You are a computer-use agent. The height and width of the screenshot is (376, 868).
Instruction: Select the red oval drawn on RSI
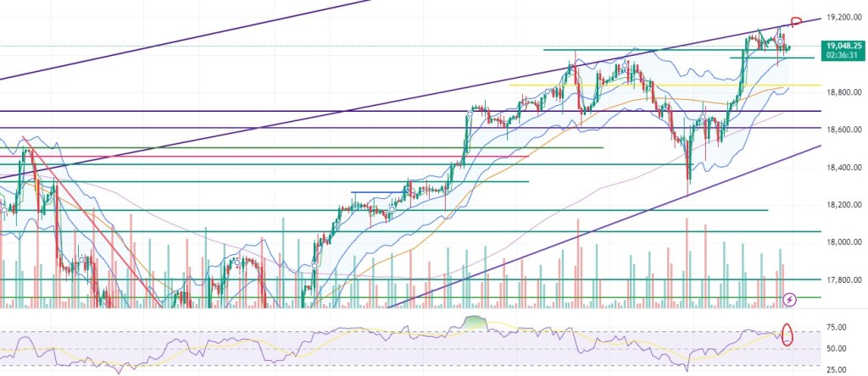(787, 334)
